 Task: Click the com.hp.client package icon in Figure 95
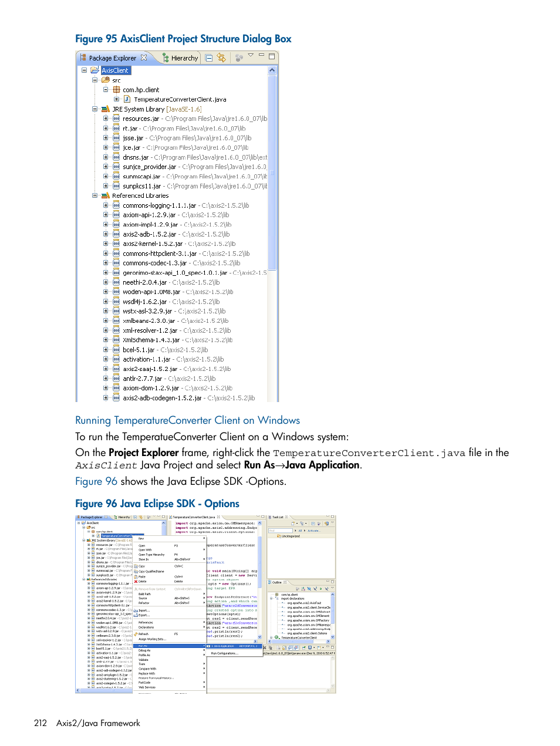tap(116, 90)
